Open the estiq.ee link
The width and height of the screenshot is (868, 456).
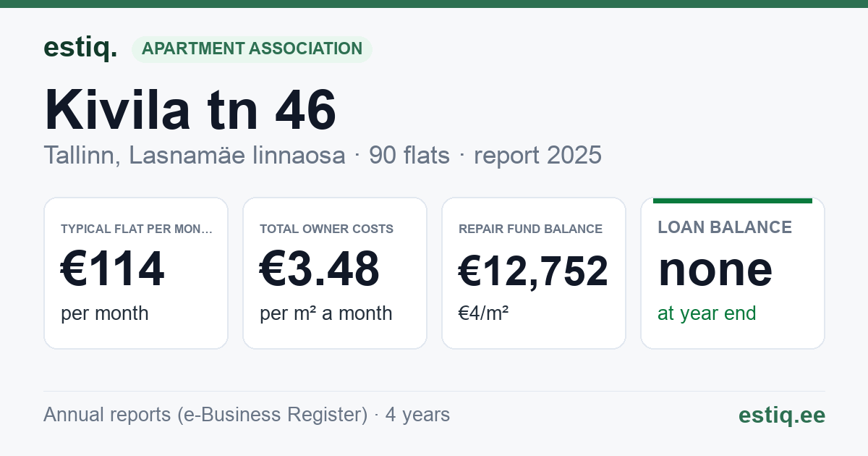[782, 415]
